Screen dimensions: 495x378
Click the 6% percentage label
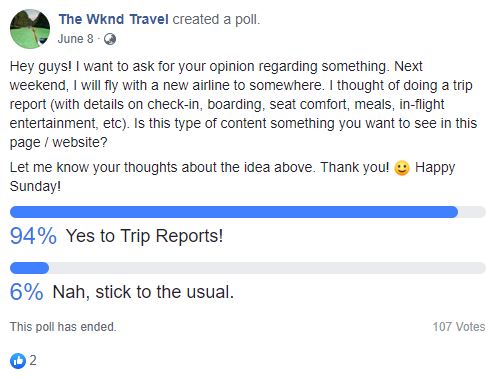27,292
